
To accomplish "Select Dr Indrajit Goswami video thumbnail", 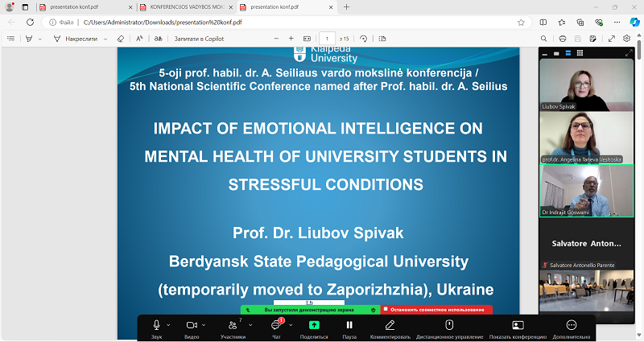I will (587, 191).
